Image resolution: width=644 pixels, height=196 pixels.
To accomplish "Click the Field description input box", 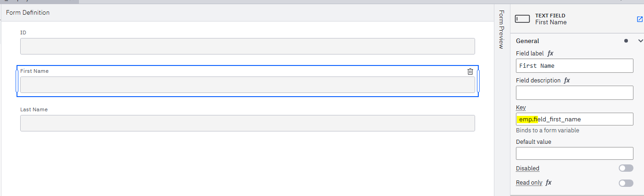I will [x=574, y=93].
